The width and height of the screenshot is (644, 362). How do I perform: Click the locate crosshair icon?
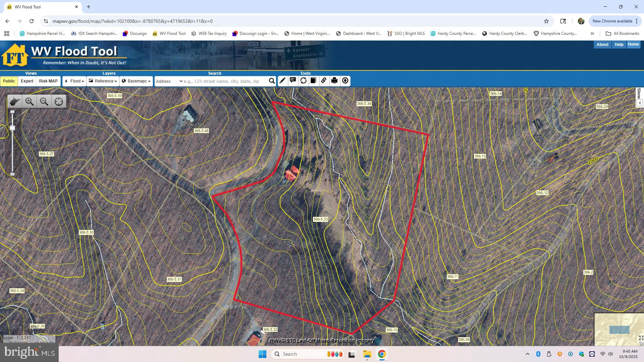(59, 102)
